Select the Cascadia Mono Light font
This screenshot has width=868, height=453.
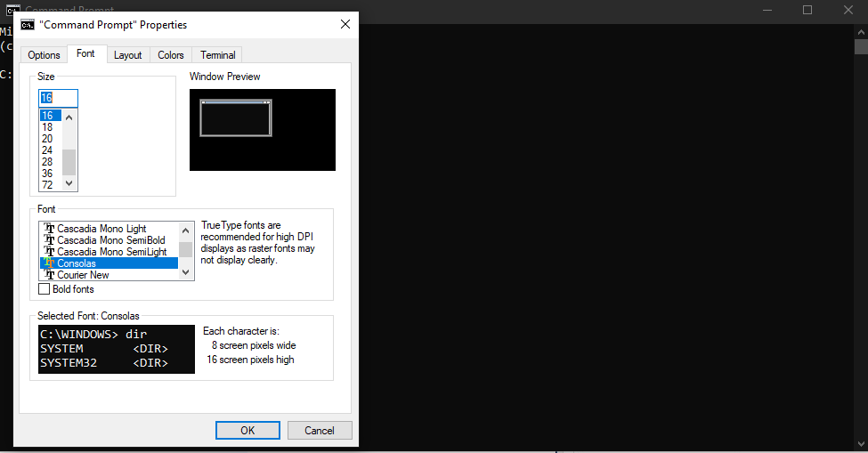(109, 229)
